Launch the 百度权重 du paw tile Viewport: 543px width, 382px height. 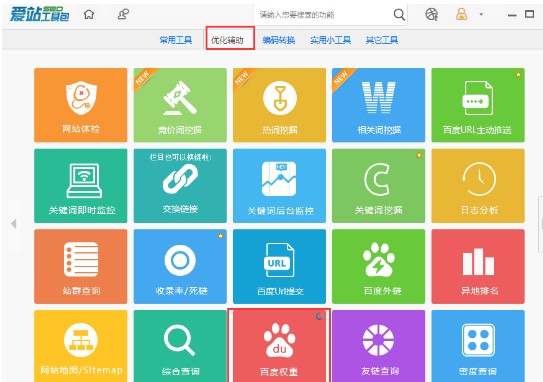[279, 346]
